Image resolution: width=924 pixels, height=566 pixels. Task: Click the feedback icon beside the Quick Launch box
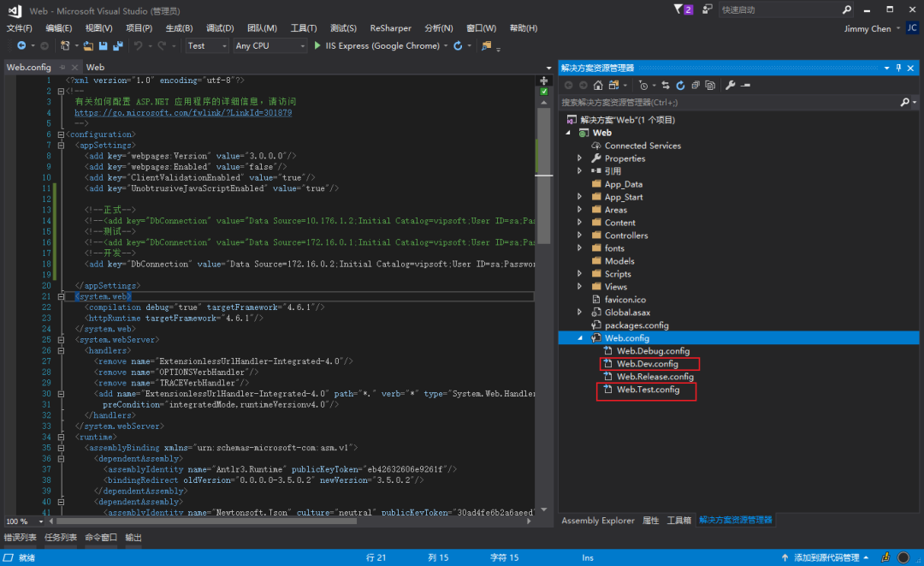point(708,9)
